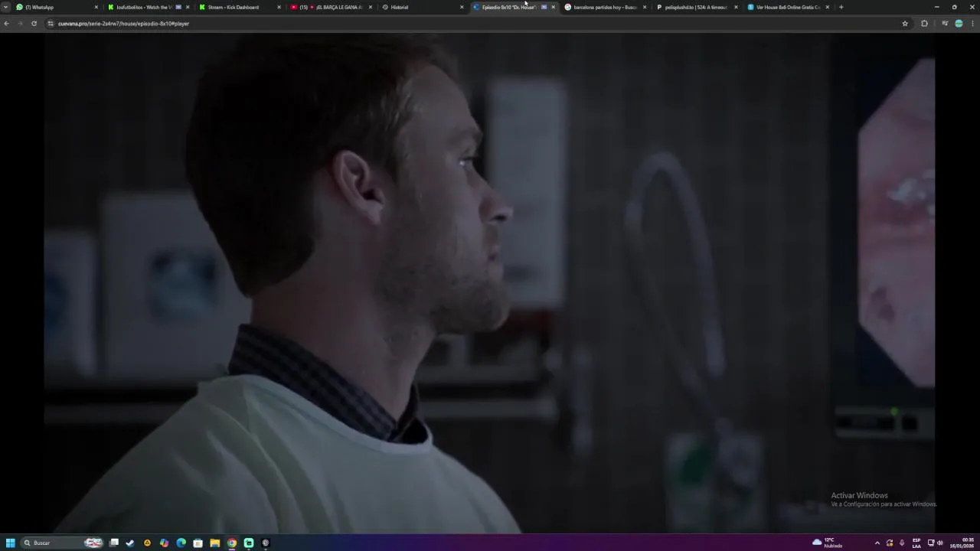Viewport: 980px width, 551px height.
Task: Close the WhatsApp tab
Action: coord(96,7)
